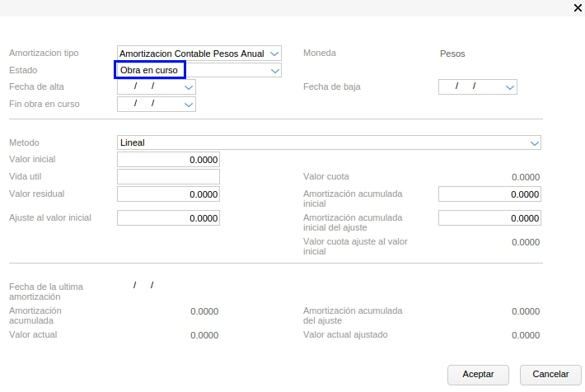Viewport: 585px width, 392px height.
Task: Click the Fecha de alta date field
Action: coord(149,87)
